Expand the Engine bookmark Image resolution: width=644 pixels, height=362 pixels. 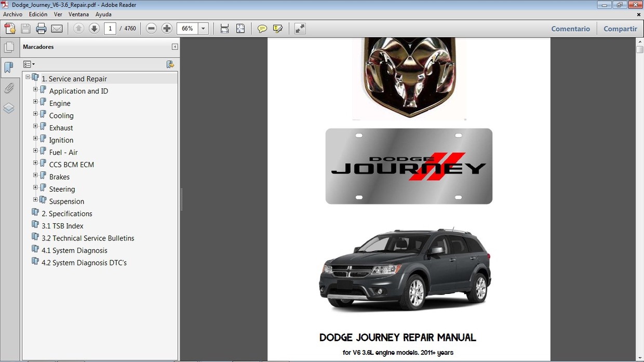[x=35, y=102]
